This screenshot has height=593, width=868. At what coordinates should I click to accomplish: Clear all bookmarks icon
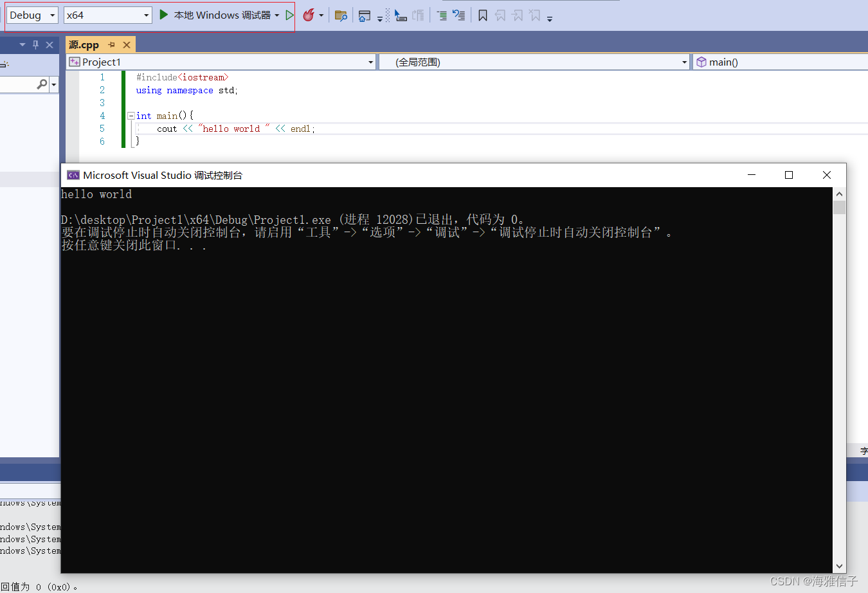(535, 15)
